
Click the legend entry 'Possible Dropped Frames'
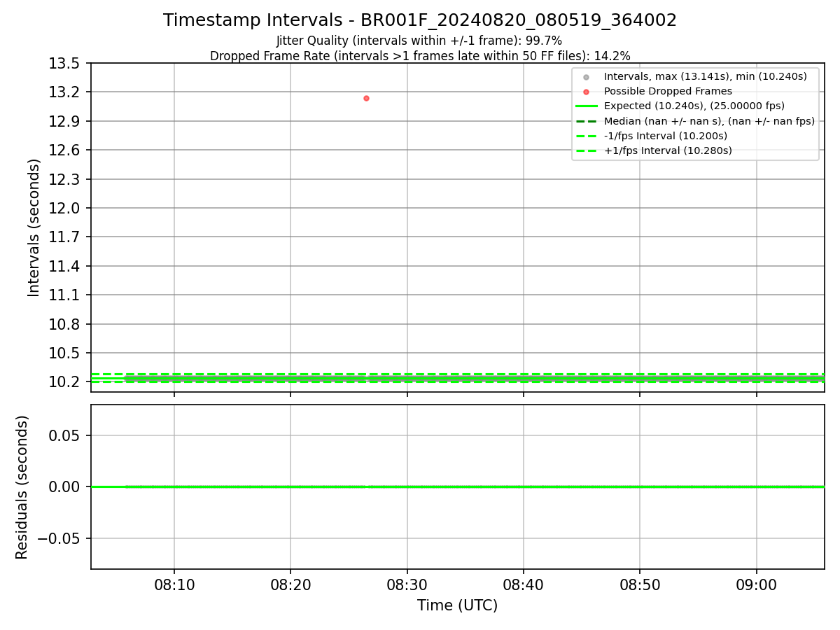pyautogui.click(x=668, y=91)
